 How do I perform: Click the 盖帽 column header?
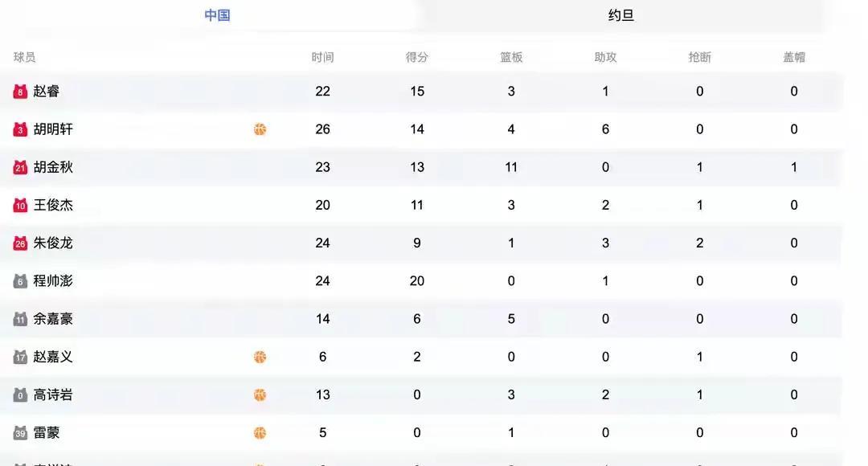coord(794,57)
